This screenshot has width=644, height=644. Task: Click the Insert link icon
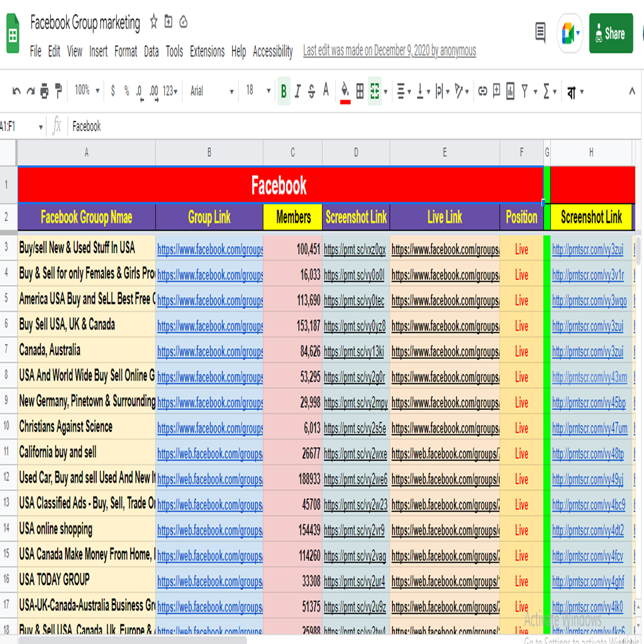pyautogui.click(x=482, y=91)
